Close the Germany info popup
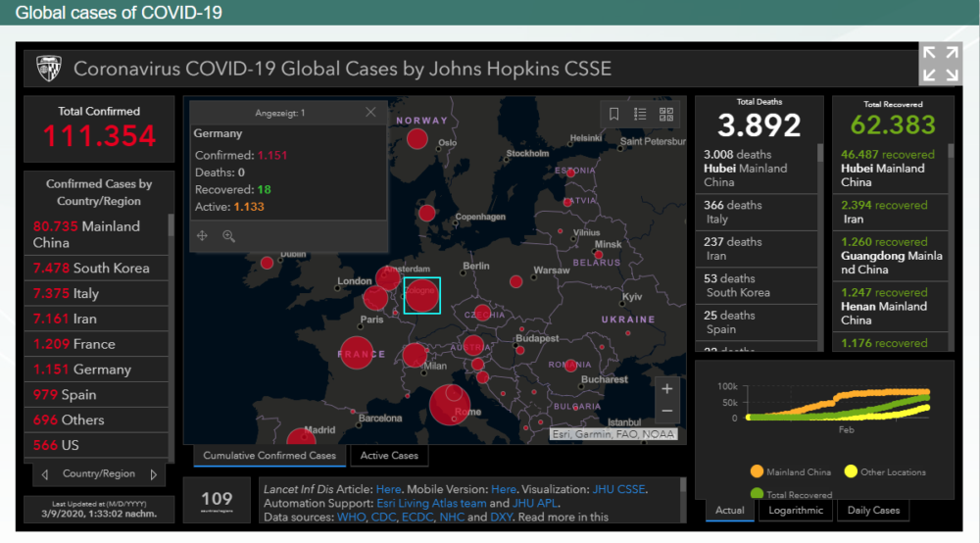980x543 pixels. (x=370, y=112)
